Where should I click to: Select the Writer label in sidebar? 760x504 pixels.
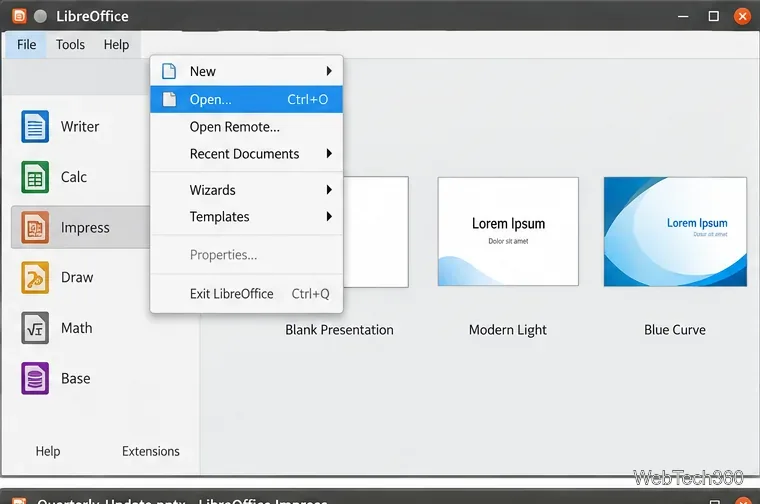[x=80, y=126]
